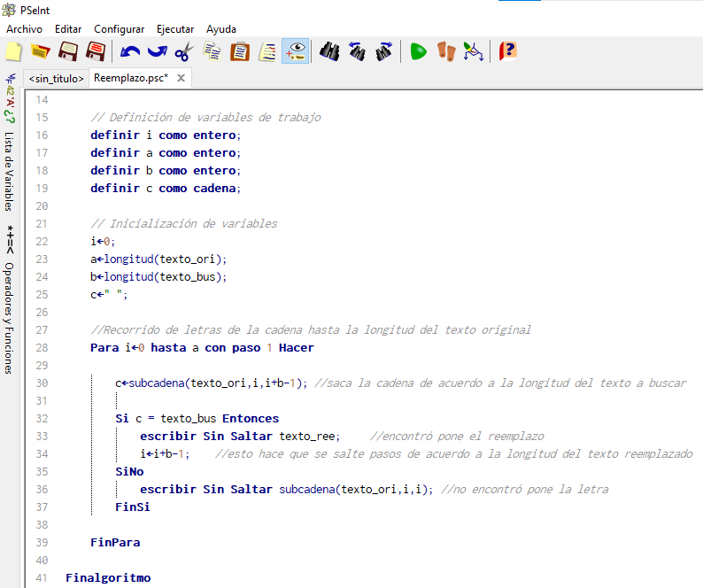Screen dimensions: 703x588
Task: Click the 'FinPara' keyword
Action: 115,543
